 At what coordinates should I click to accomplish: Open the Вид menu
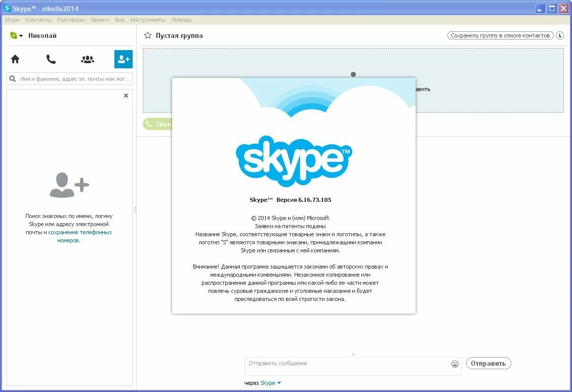tap(119, 20)
